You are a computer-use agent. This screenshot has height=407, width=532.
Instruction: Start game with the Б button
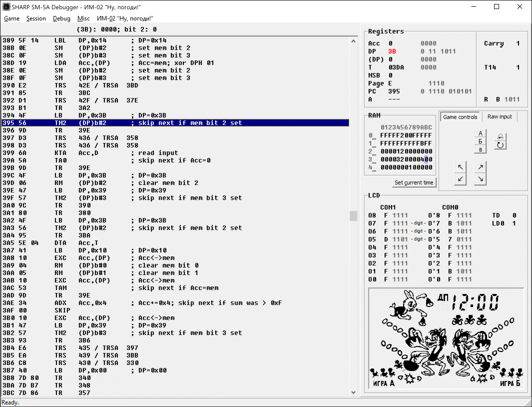[x=480, y=141]
